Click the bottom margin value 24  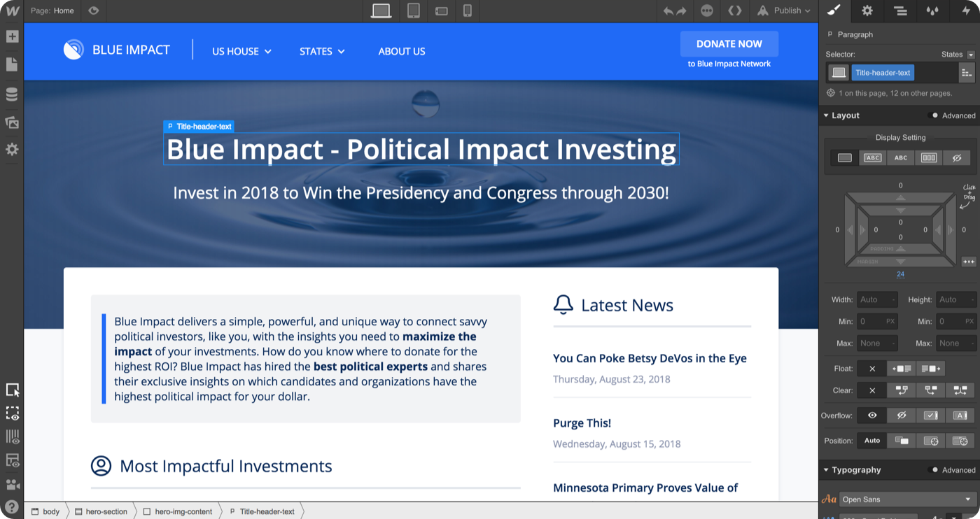point(901,274)
